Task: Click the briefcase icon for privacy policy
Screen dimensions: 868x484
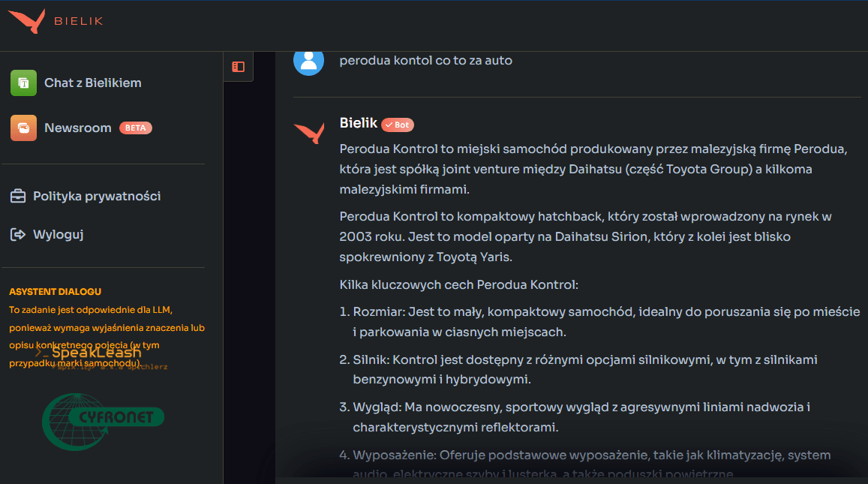Action: pos(18,197)
